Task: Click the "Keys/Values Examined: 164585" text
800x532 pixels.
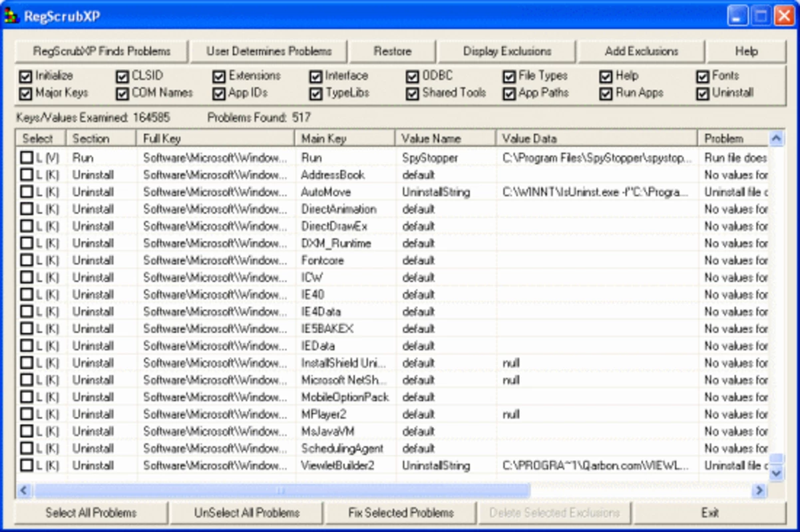Action: click(93, 118)
